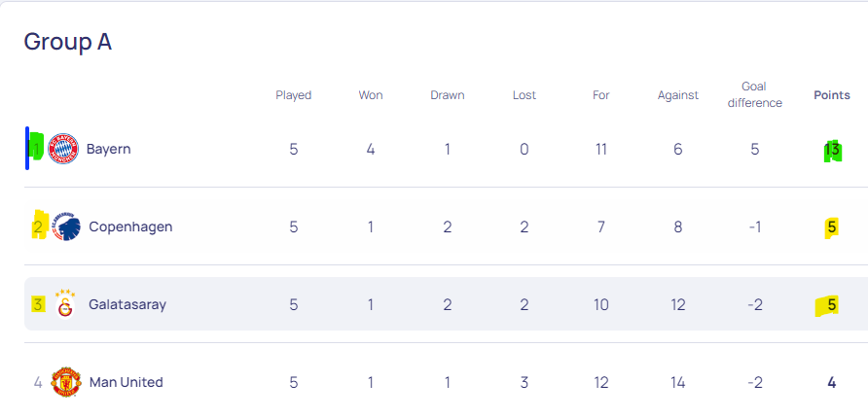Click the Bayern Munich club crest
868x418 pixels.
(63, 149)
